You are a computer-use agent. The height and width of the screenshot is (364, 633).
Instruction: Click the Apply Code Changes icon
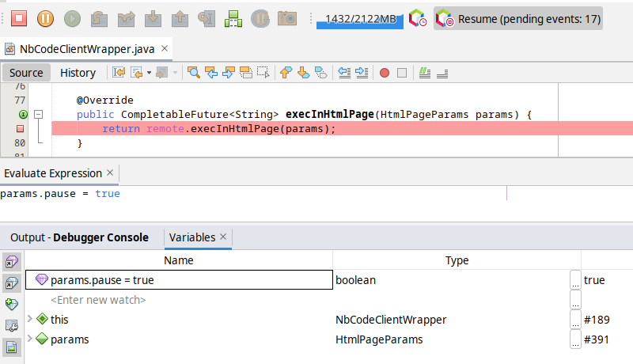(233, 18)
